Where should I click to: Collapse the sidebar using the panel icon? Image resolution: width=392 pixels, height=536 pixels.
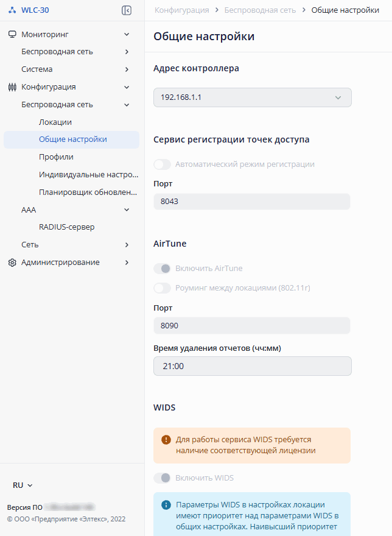click(127, 10)
